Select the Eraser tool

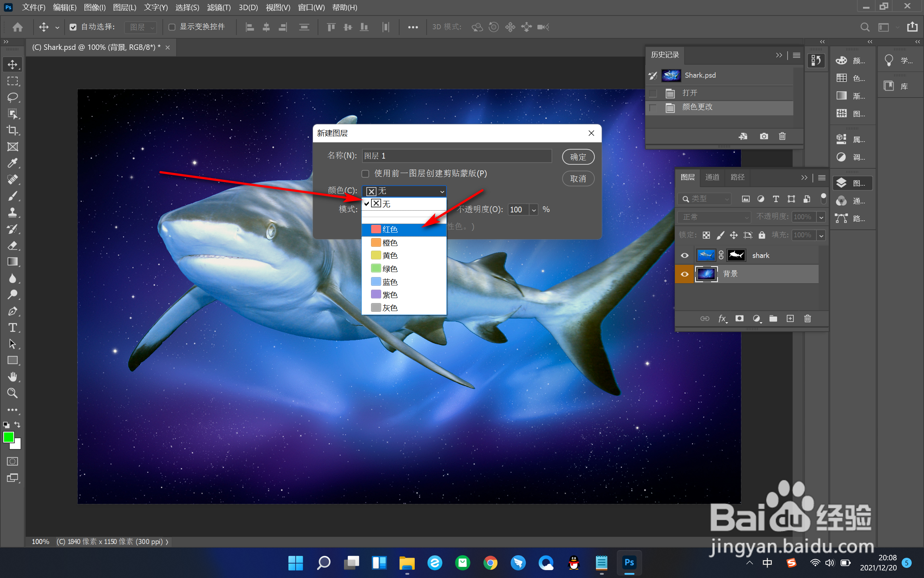[x=13, y=245]
